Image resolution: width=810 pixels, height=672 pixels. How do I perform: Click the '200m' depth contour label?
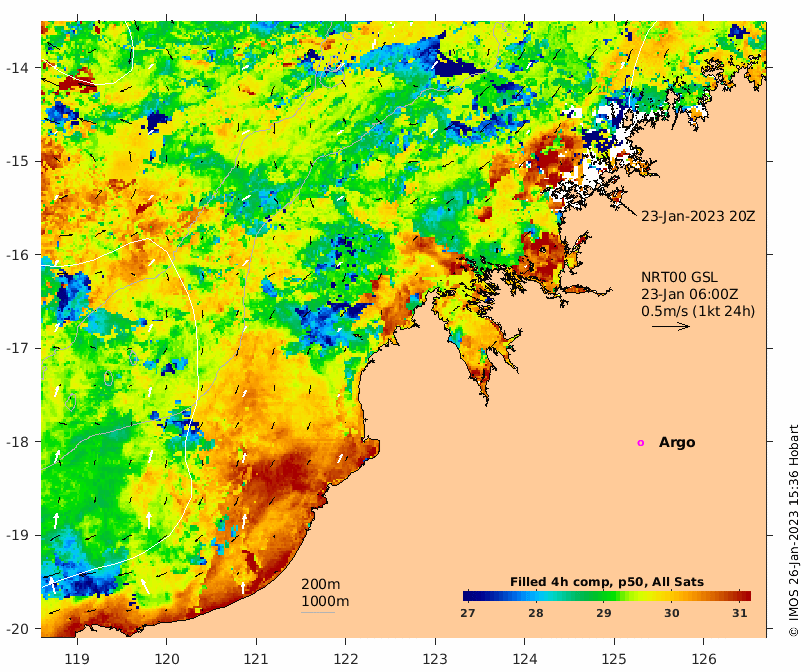tap(320, 584)
